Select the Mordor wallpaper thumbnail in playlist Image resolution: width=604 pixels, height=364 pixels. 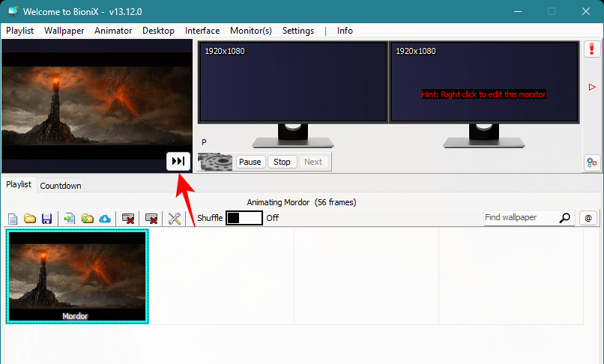(77, 276)
